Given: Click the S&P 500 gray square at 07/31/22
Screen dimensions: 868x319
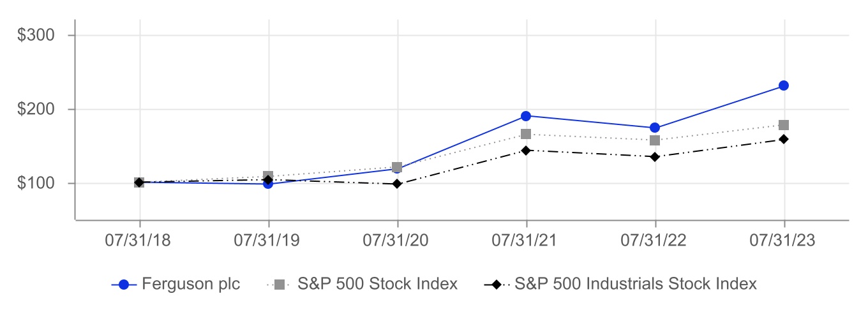Looking at the screenshot, I should [x=655, y=140].
